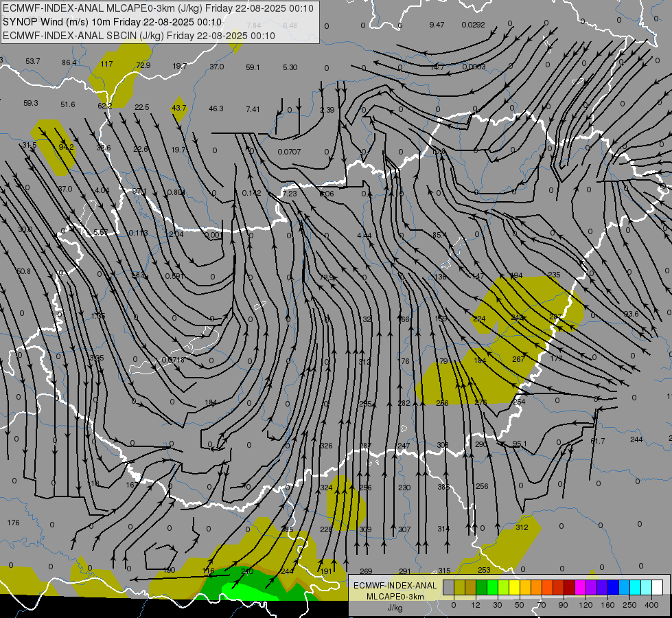The image size is (672, 618).
Task: Click the map value 117
Action: (106, 64)
